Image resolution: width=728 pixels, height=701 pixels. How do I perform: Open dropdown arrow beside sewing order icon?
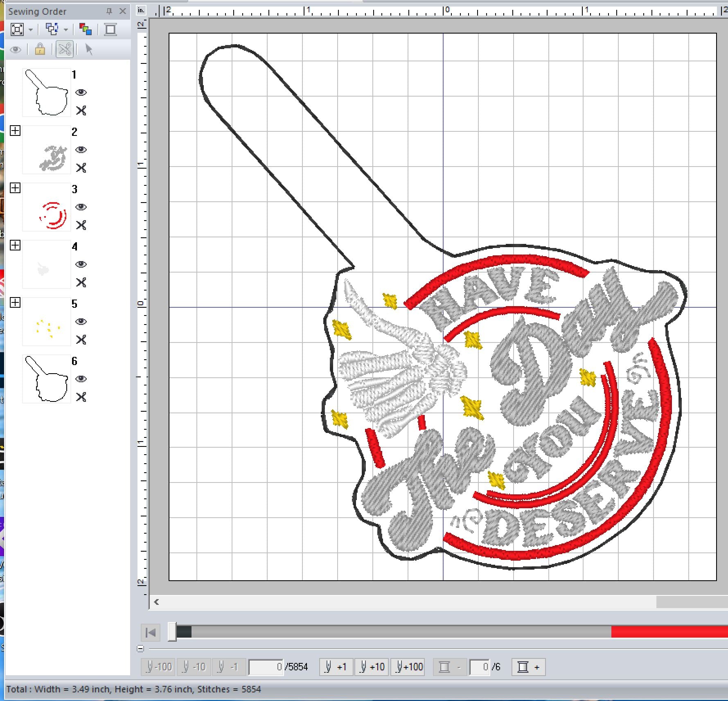pyautogui.click(x=66, y=30)
